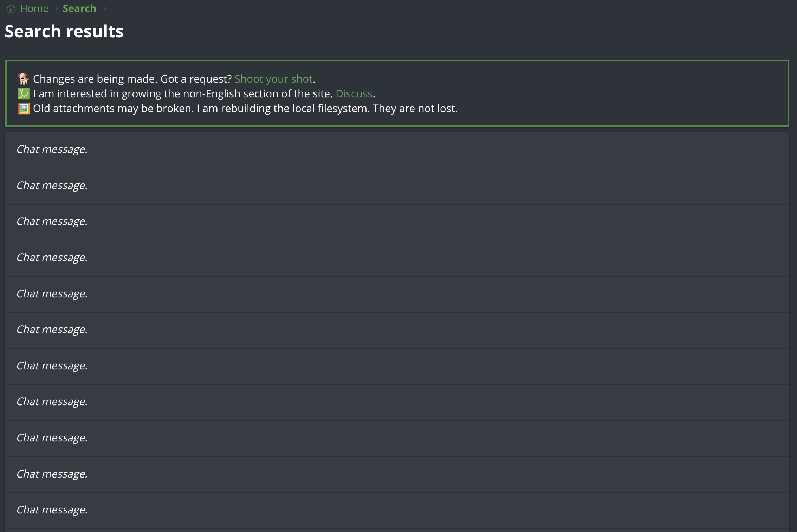Click the yen chart emoji icon

[24, 93]
